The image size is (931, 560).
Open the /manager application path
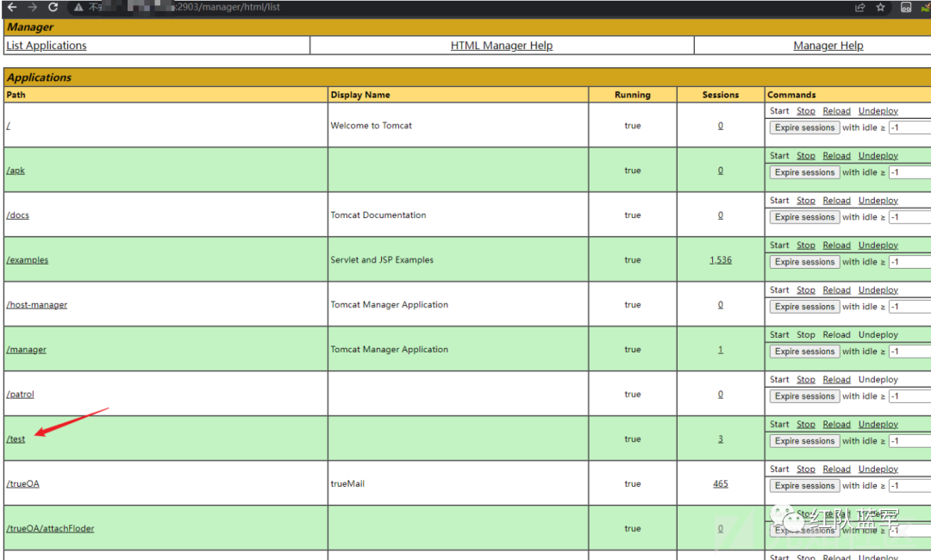(26, 350)
